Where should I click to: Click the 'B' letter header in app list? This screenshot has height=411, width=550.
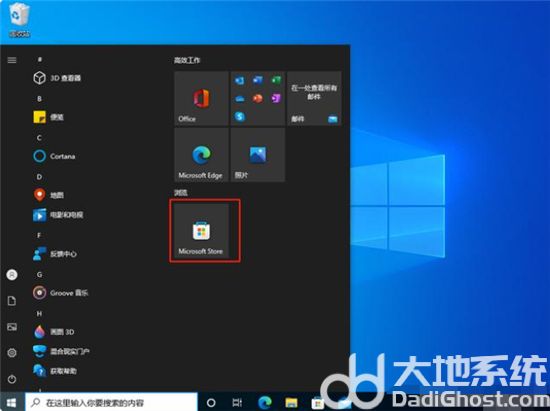click(39, 99)
